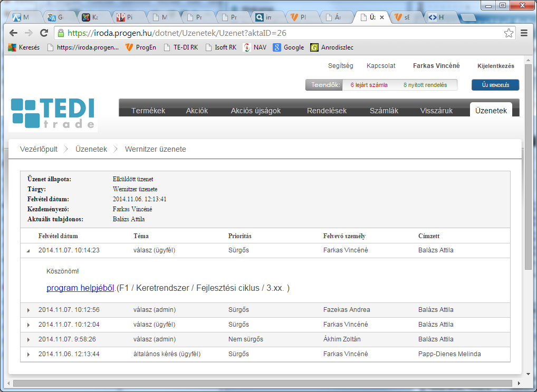Open the 8 nyitott rendelés to-do
Image resolution: width=537 pixels, height=392 pixels.
(425, 85)
